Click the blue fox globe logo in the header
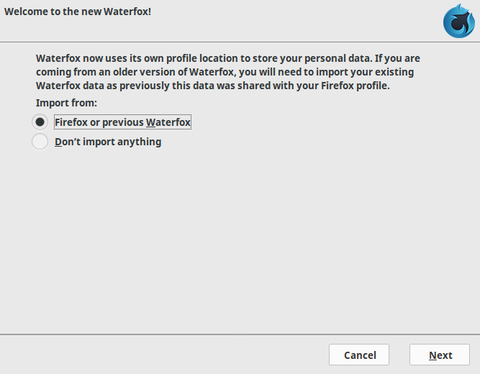 click(459, 21)
